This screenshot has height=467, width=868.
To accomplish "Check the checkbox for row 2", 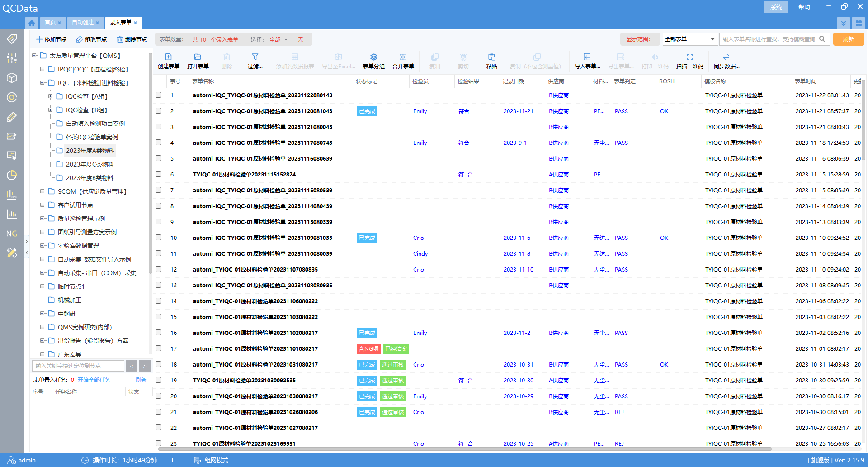I will (159, 111).
